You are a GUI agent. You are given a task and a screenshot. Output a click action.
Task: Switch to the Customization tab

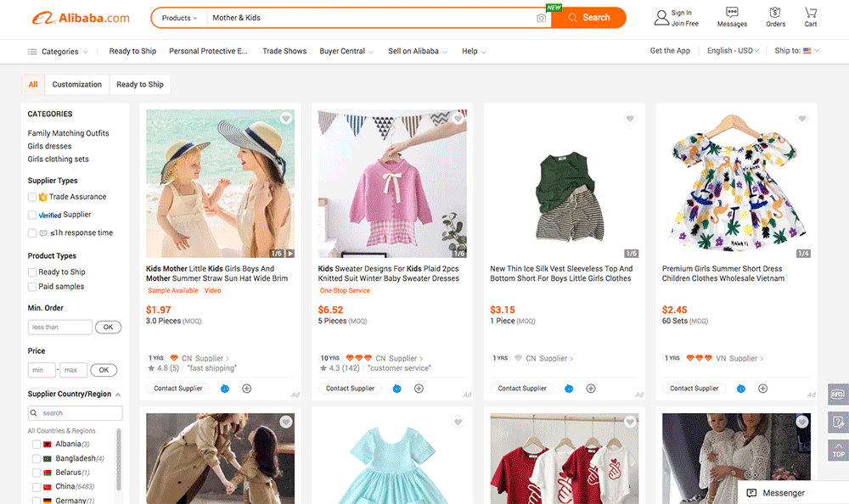point(77,85)
